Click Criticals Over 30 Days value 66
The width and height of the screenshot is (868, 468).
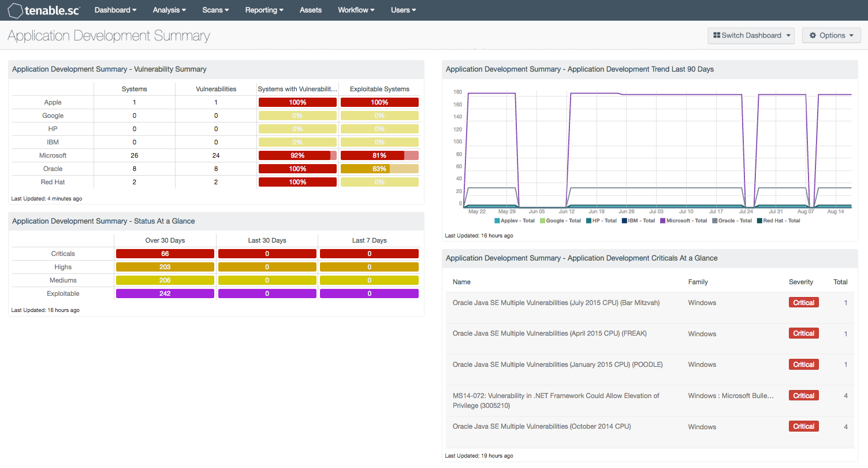tap(165, 254)
